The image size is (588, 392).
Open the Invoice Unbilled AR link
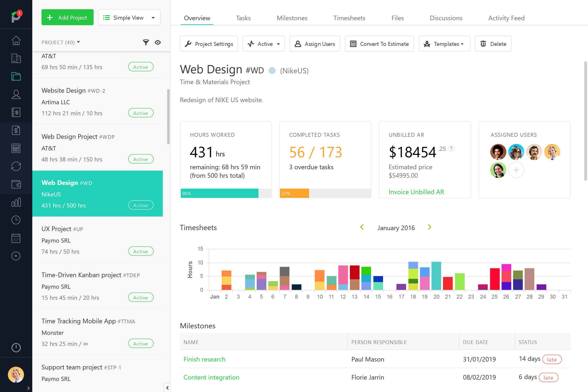click(x=416, y=192)
